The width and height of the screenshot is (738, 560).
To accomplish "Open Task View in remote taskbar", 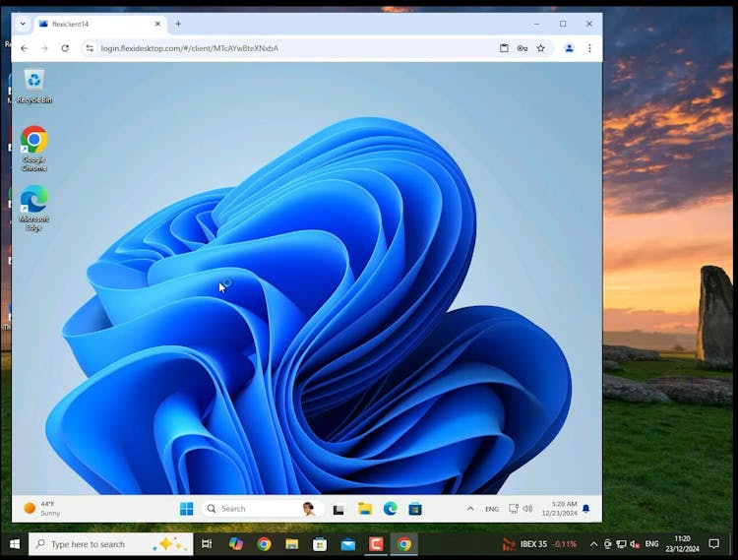I will (x=338, y=509).
